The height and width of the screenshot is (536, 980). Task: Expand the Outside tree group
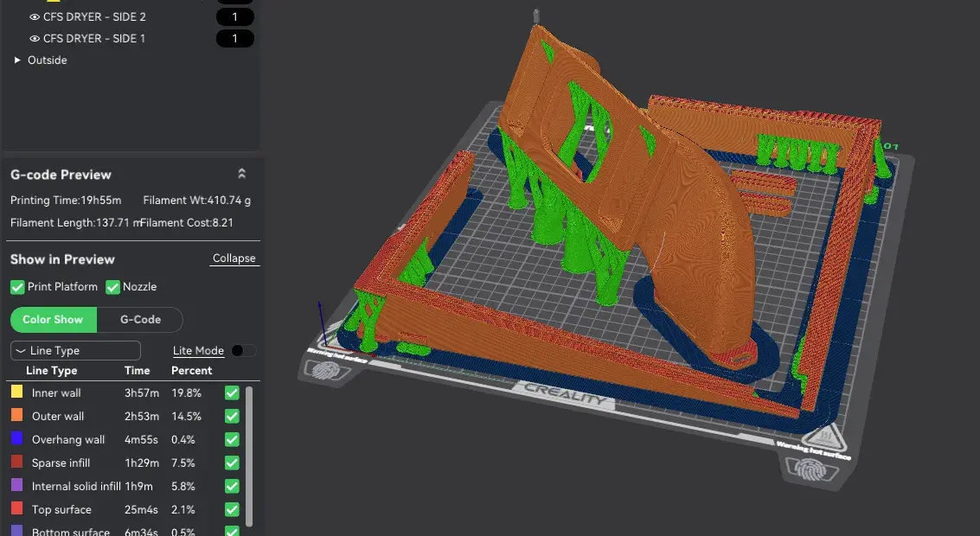17,60
